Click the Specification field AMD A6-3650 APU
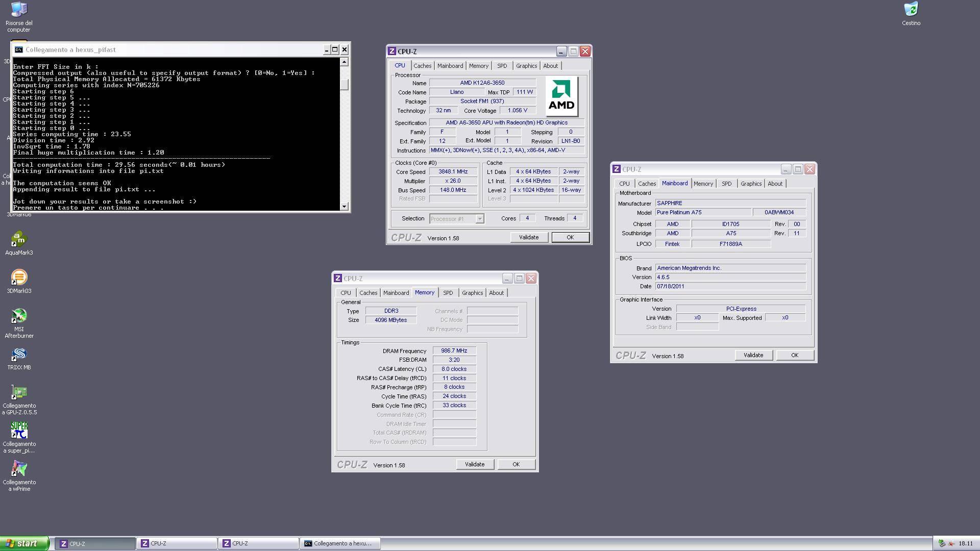The image size is (980, 551). (507, 123)
